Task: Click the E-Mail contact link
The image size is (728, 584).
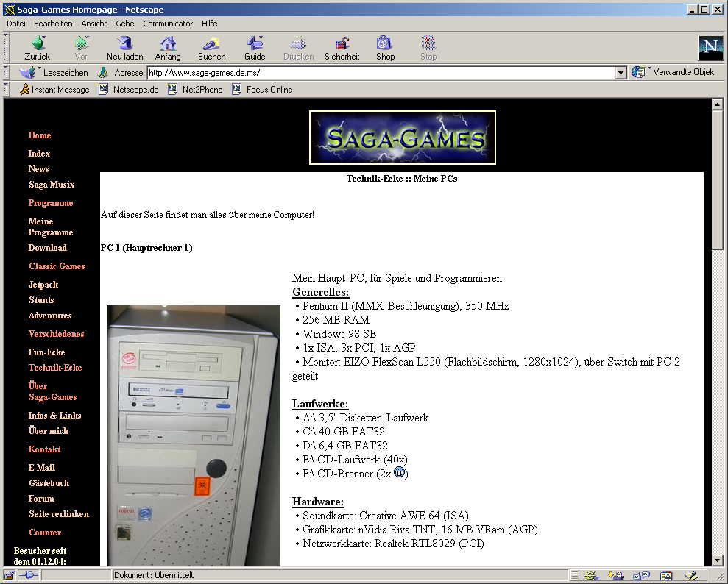Action: tap(42, 468)
